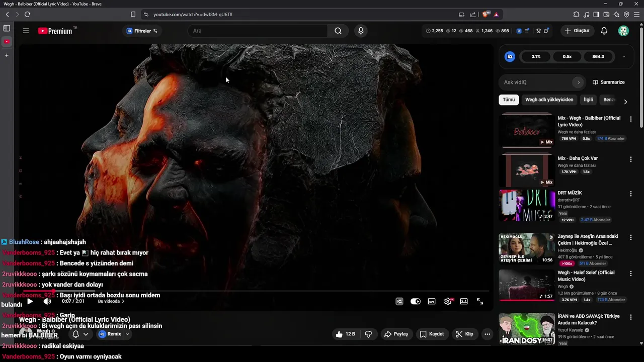Image resolution: width=644 pixels, height=362 pixels.
Task: Click the Filtreler button
Action: pos(142,31)
